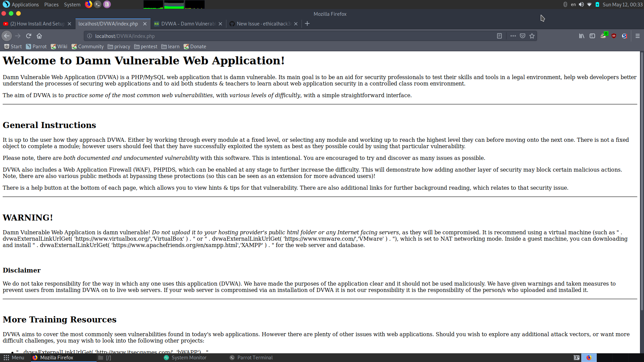Click the Donate bookmark link
This screenshot has width=644, height=362.
click(195, 47)
